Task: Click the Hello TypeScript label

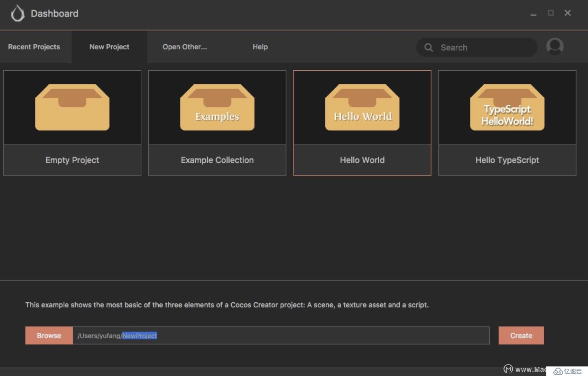Action: [507, 160]
